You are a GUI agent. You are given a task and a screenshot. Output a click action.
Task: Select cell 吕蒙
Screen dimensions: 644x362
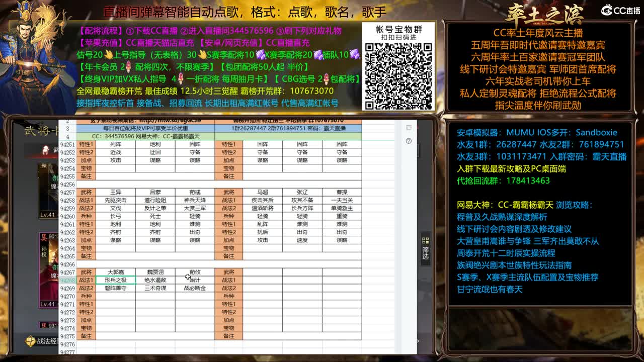[x=155, y=192]
